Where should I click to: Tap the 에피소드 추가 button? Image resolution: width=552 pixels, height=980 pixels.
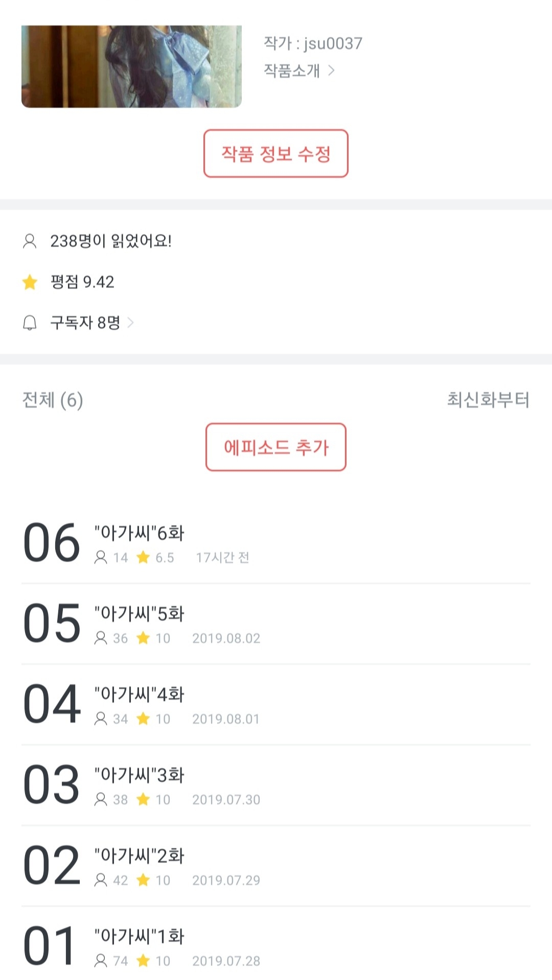coord(276,447)
